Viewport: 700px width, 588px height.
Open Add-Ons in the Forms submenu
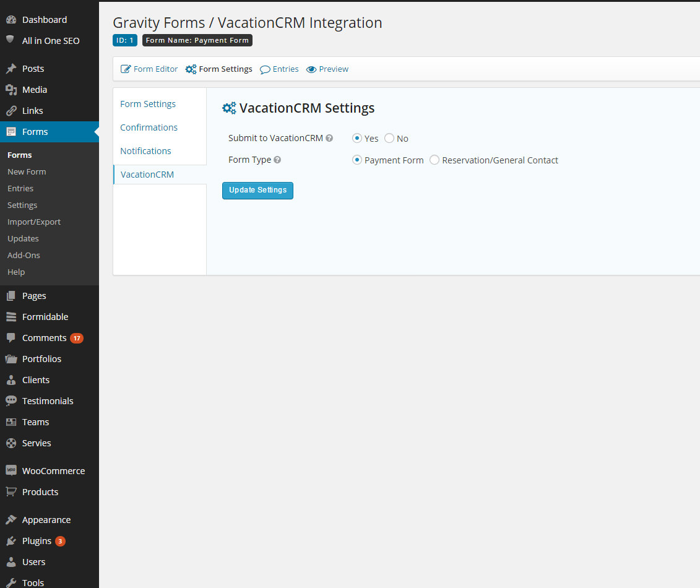point(24,256)
